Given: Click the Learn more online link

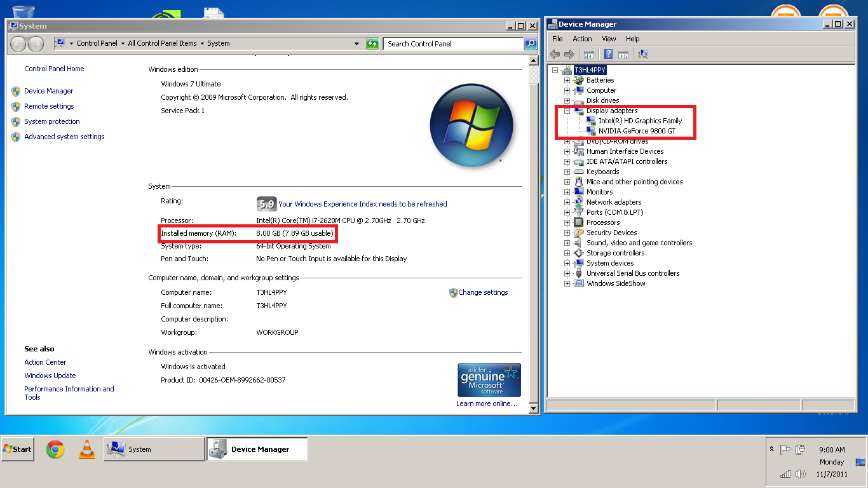Looking at the screenshot, I should [487, 403].
